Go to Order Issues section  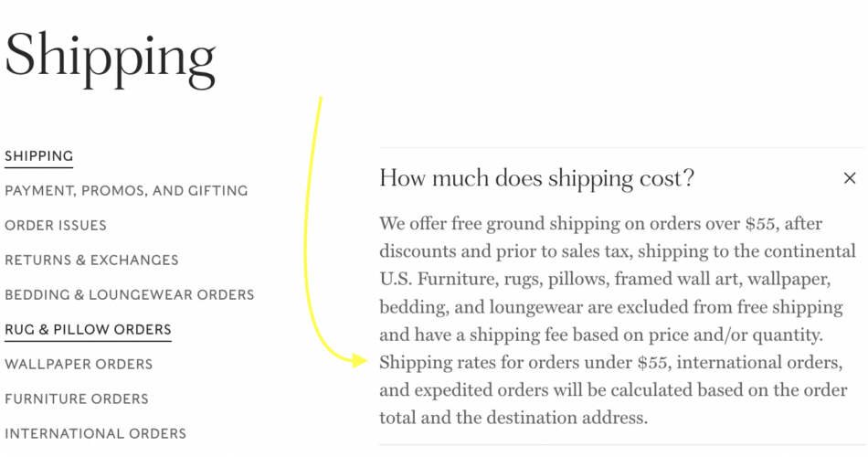[56, 226]
